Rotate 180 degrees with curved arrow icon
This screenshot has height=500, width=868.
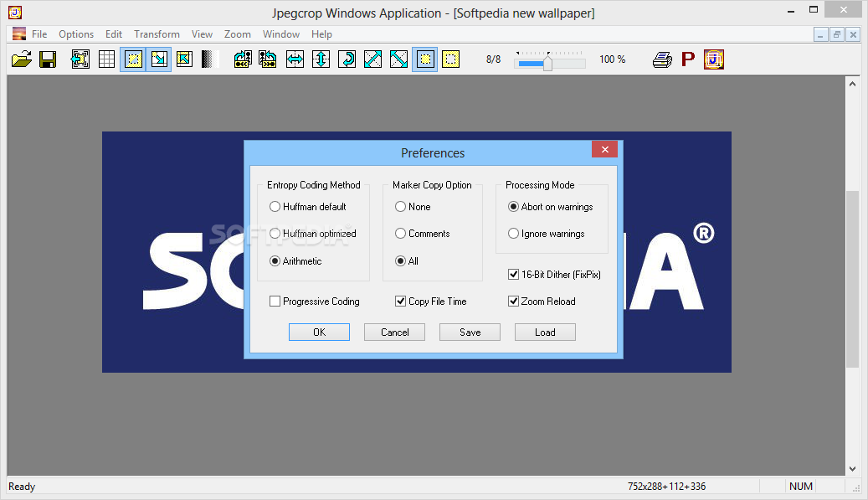click(x=347, y=59)
